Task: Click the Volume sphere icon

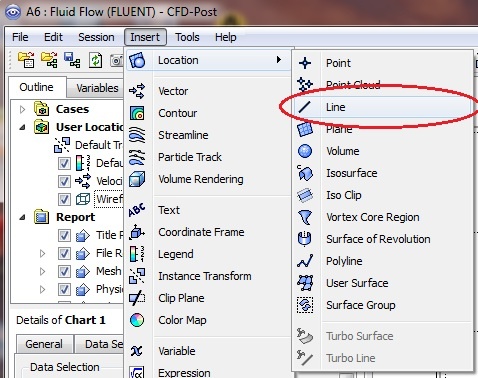Action: pos(305,151)
